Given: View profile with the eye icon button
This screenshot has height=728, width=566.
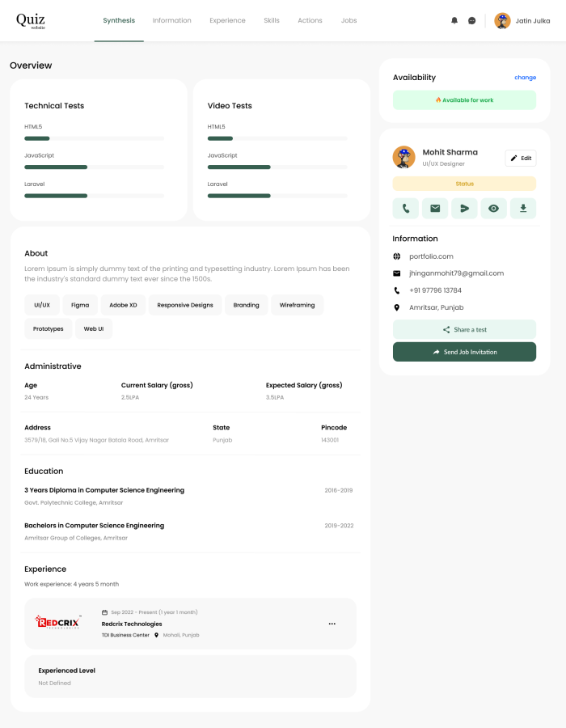Looking at the screenshot, I should [x=493, y=209].
